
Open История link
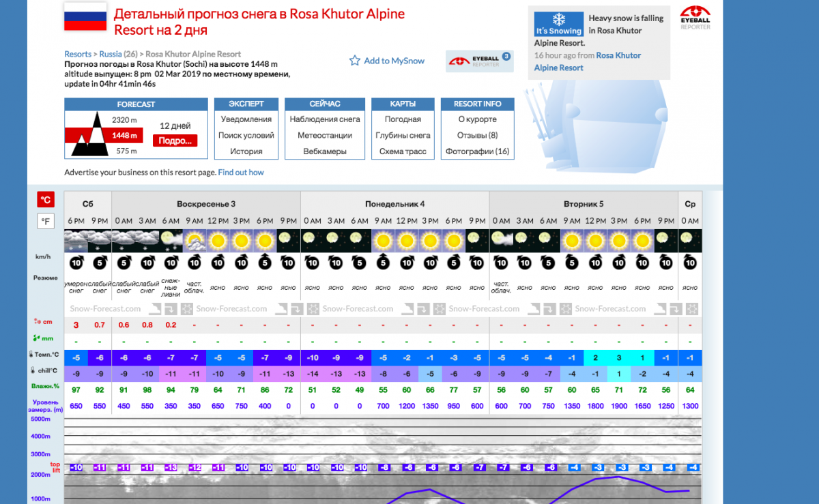pyautogui.click(x=246, y=151)
